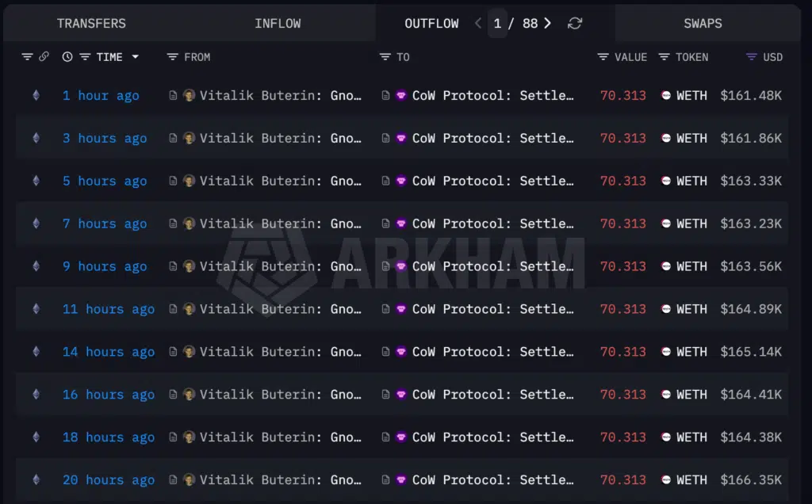Viewport: 812px width, 504px height.
Task: Expand to the next page with the right chevron
Action: pyautogui.click(x=547, y=23)
